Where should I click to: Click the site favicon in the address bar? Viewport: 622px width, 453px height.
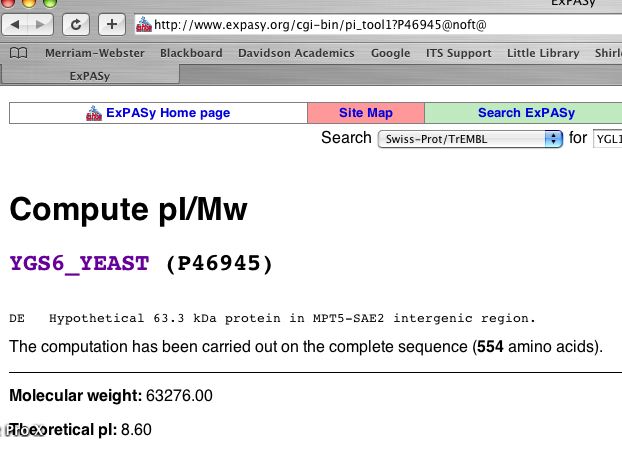[143, 23]
